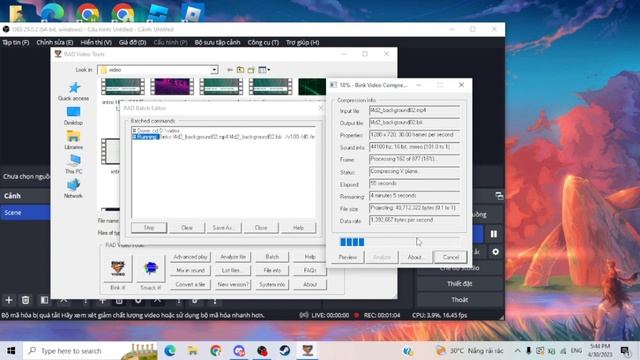Click OBS controls dock pop-out icon
Screen dimensions: 640x360
499,196
